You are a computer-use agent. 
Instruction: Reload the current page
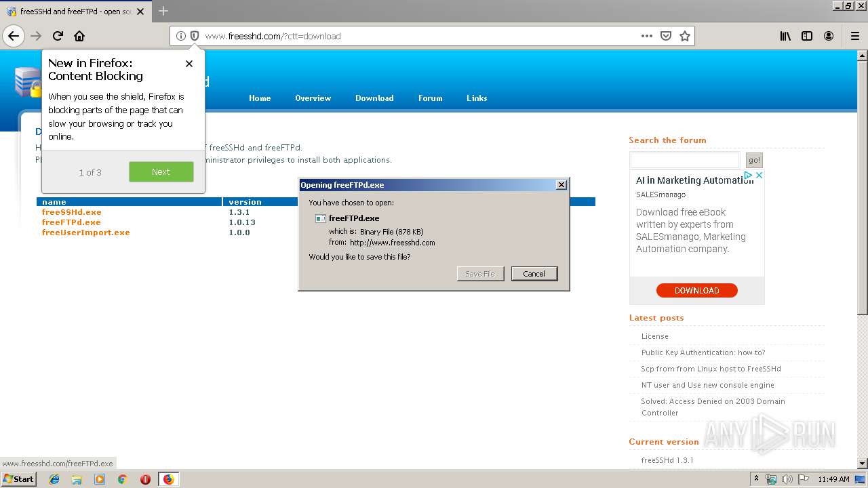(58, 36)
